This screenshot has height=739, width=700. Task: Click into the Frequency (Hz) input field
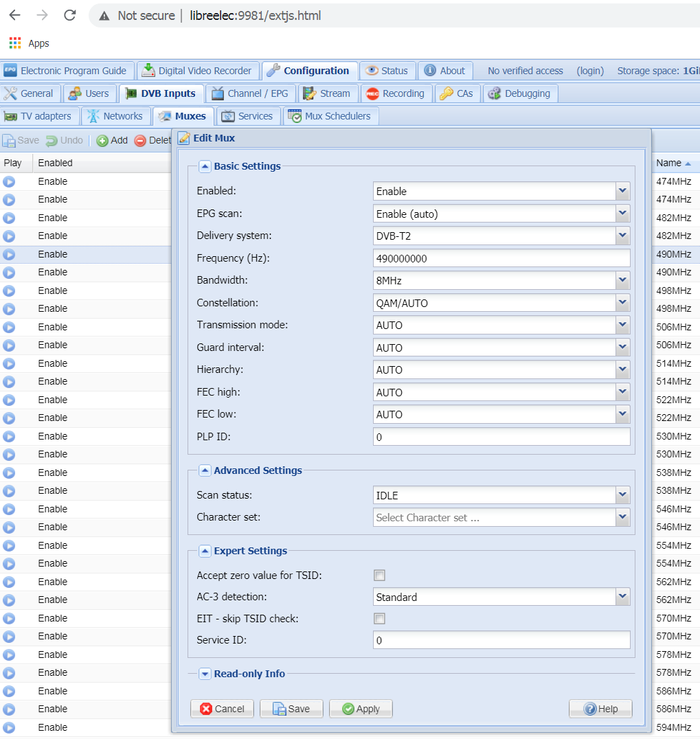pyautogui.click(x=501, y=258)
